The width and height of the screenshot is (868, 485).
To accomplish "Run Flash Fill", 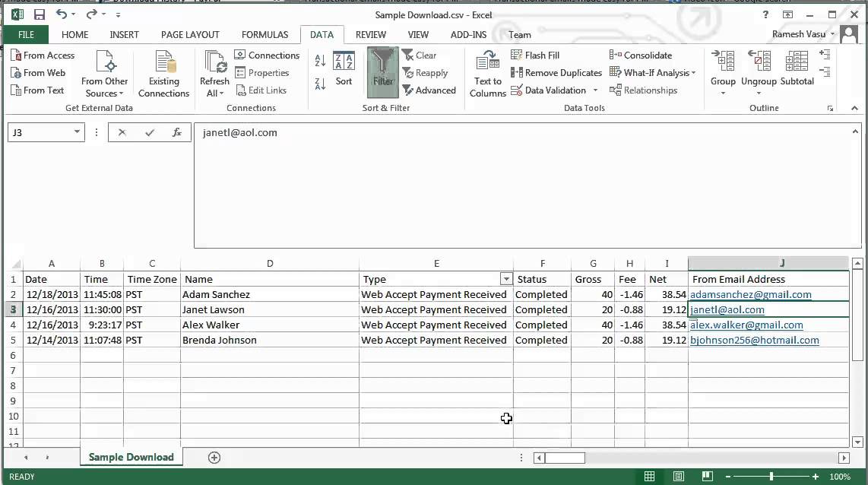I will point(535,55).
